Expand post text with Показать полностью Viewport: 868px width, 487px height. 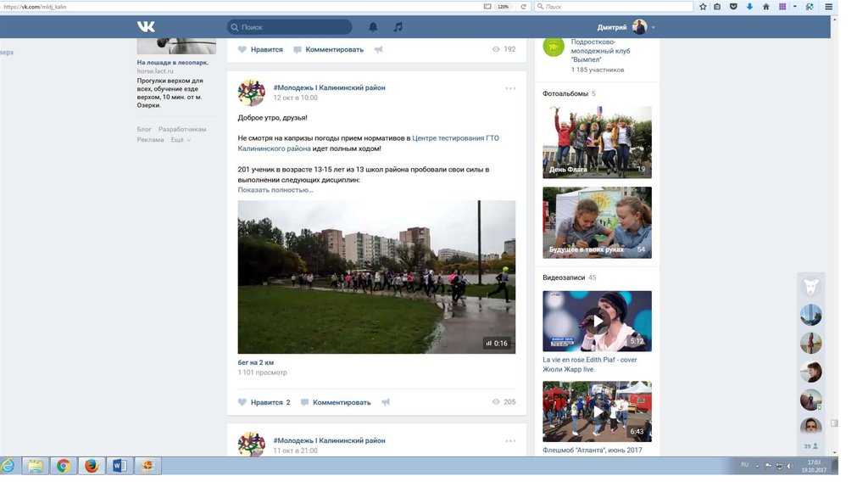point(275,190)
